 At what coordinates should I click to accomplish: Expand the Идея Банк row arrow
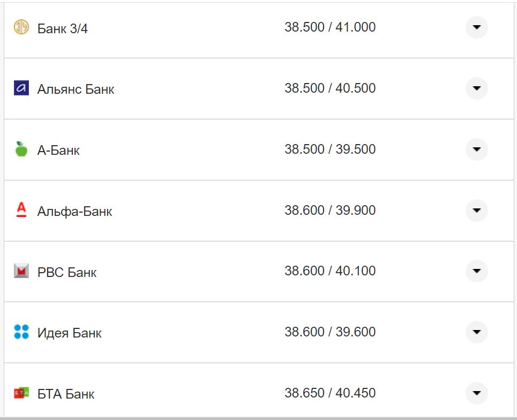(476, 332)
